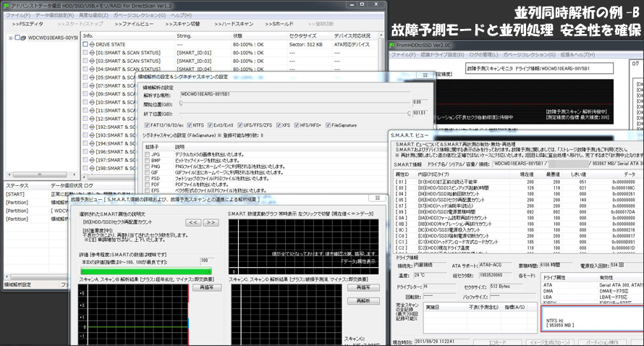Viewport: 644px width, 346px height.
Task: Expand WDCWD10EARS drive tree node
Action: (x=10, y=38)
